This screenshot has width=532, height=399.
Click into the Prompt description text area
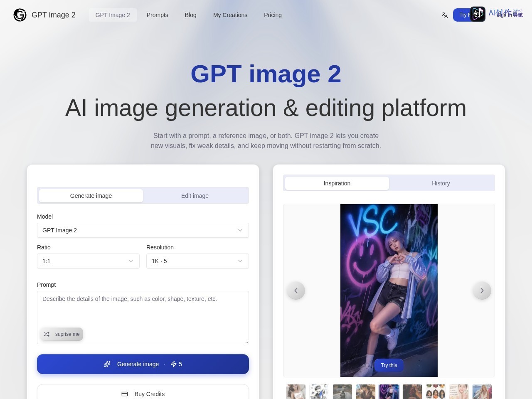pos(143,318)
